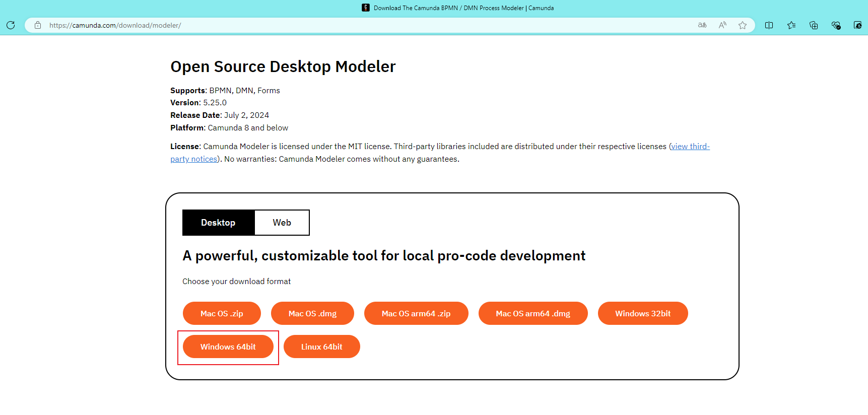
Task: Click the Version: 5.25.0 text
Action: (198, 103)
